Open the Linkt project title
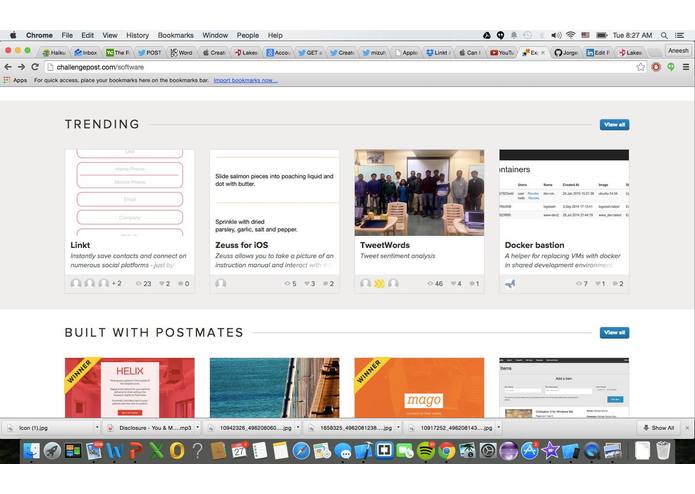The height and width of the screenshot is (494, 695). pos(80,245)
